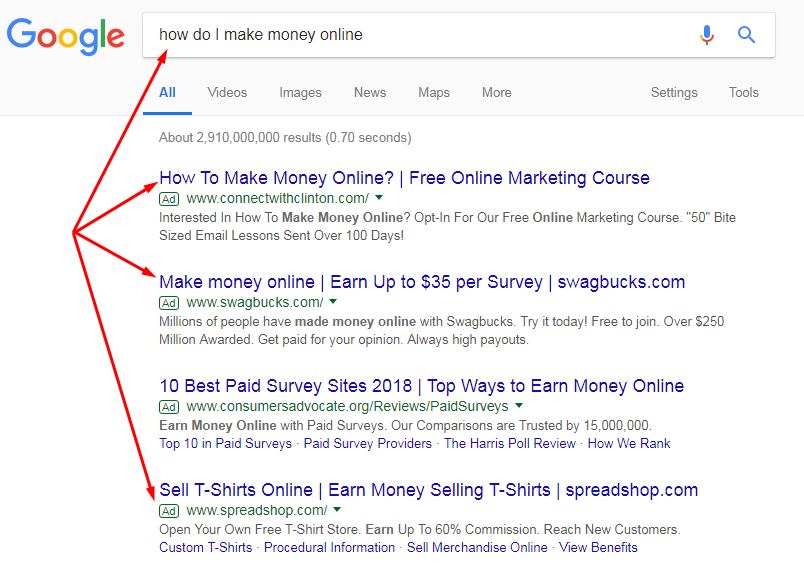Screen dimensions: 804x568
Task: Expand the More search categories menu
Action: (x=496, y=92)
